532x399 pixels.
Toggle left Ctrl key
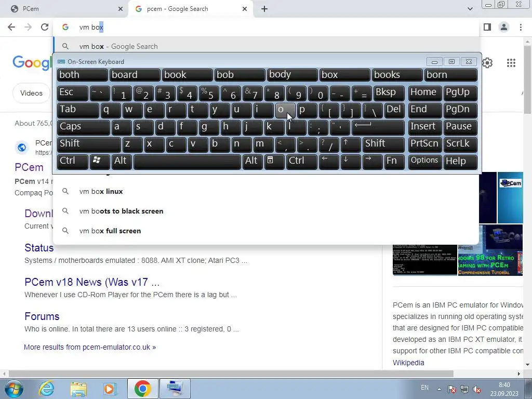coord(73,162)
